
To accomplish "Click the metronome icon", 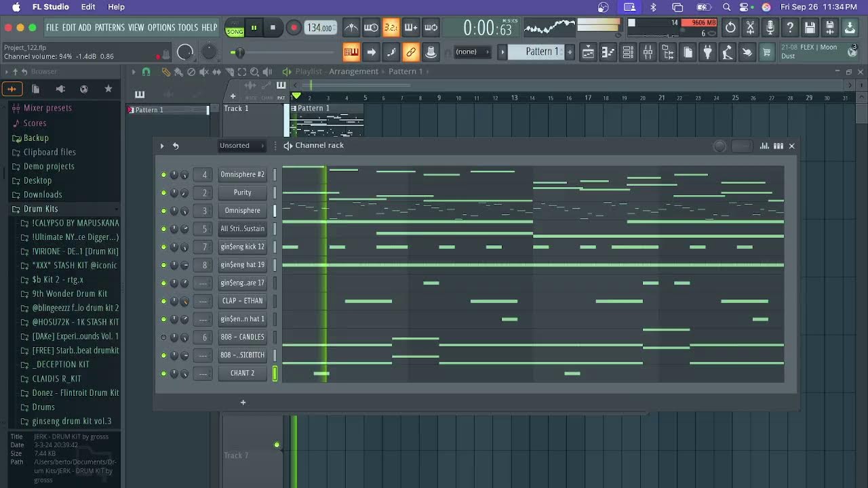I will (x=351, y=28).
